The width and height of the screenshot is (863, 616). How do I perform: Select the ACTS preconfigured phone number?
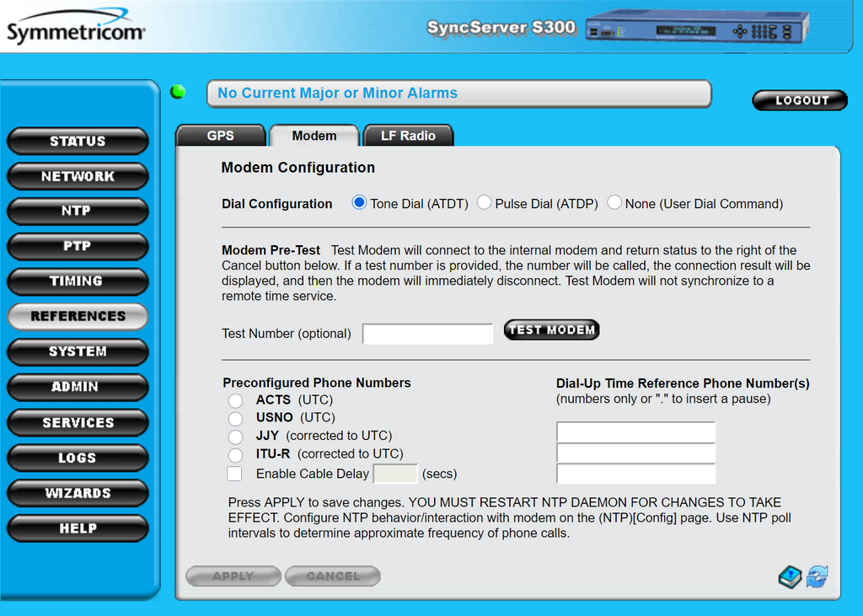click(x=235, y=400)
